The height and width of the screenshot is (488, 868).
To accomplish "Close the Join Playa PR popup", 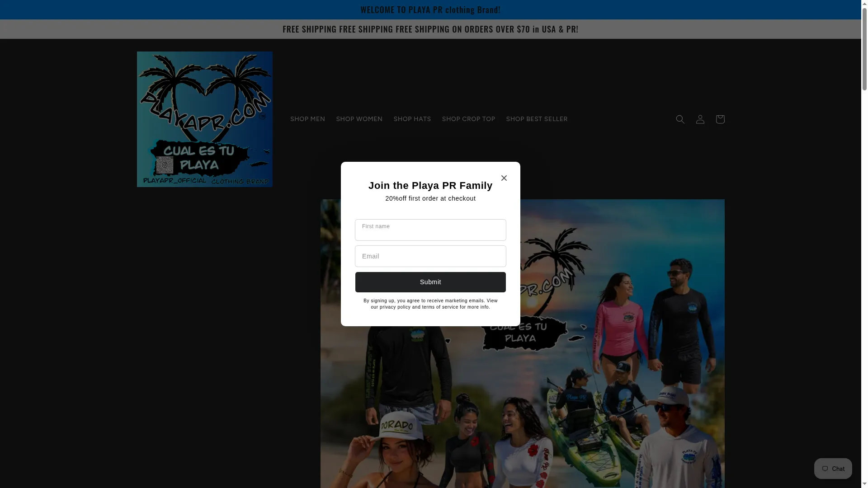I will 504,178.
